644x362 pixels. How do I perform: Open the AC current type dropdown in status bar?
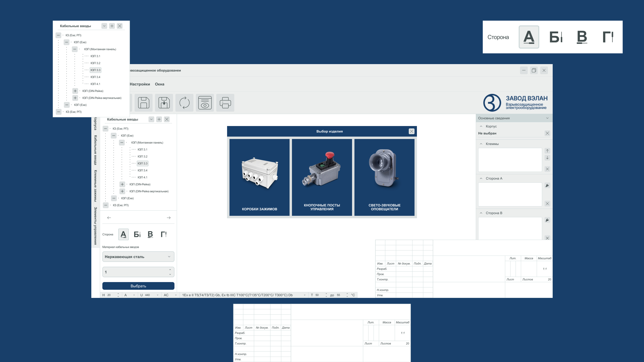[176, 295]
